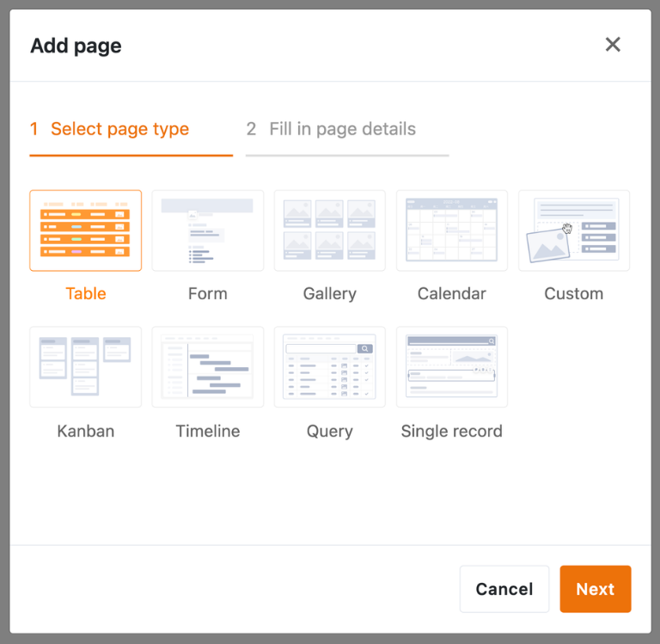
Task: Select the Single record page type thumbnail
Action: pos(452,367)
